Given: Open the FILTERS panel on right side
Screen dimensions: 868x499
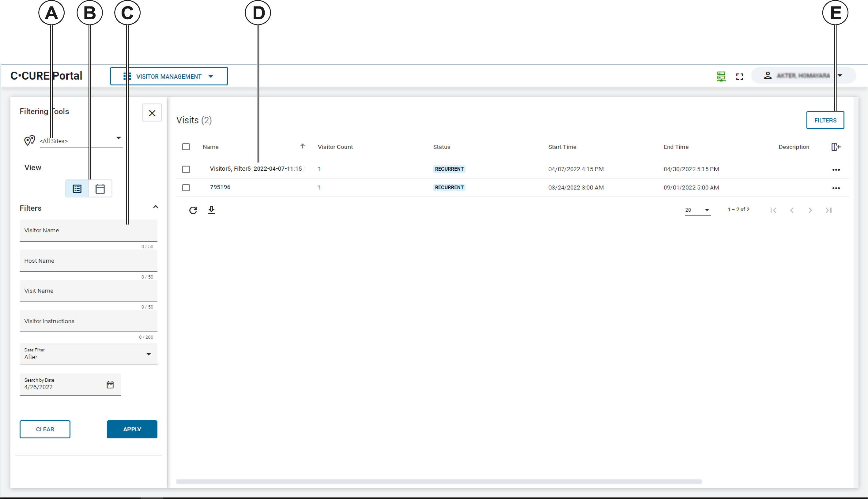Looking at the screenshot, I should [825, 120].
